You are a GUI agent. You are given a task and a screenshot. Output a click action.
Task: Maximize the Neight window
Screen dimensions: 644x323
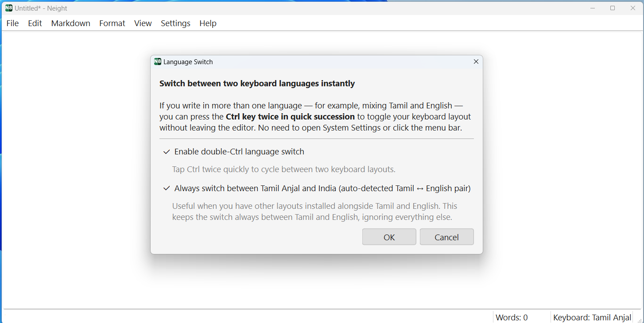point(613,8)
